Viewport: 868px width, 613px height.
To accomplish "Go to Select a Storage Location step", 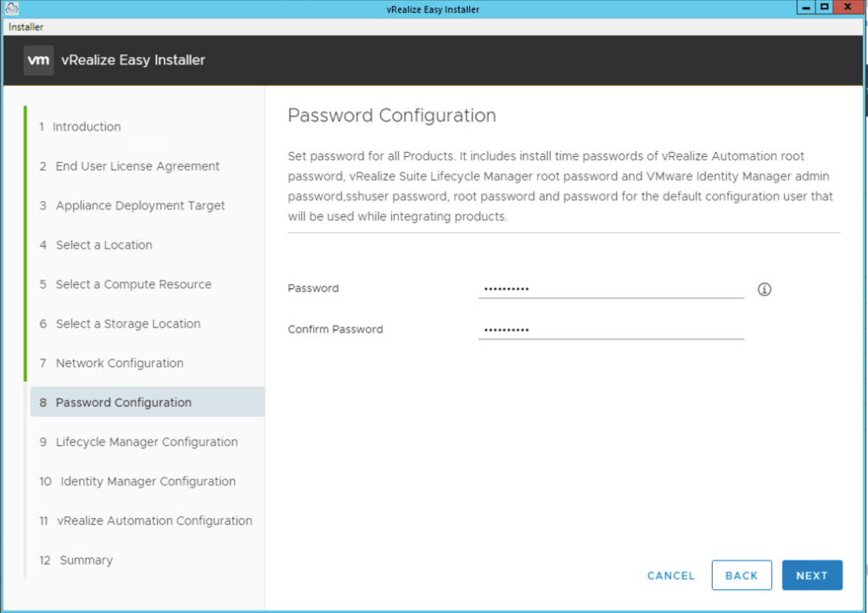I will tap(128, 324).
